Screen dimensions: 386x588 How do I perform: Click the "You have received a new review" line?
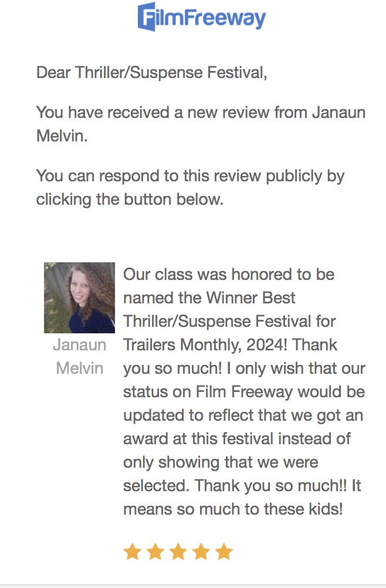tap(201, 113)
